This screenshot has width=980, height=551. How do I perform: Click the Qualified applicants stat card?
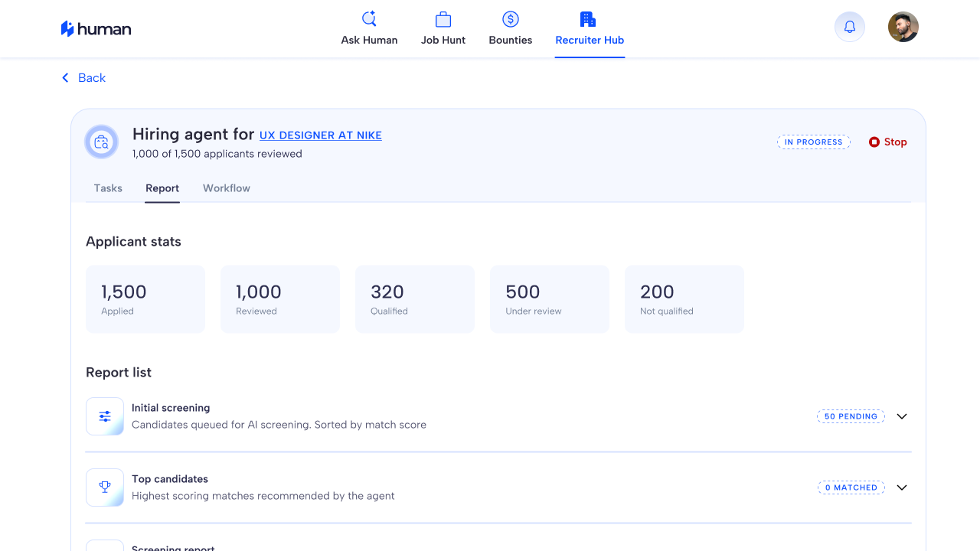[x=415, y=299]
